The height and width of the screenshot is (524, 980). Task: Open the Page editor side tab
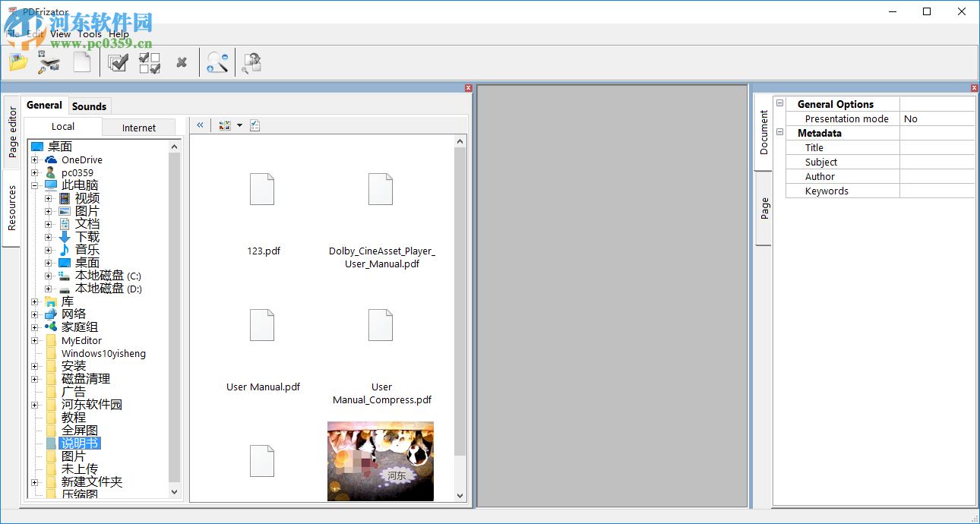(12, 132)
